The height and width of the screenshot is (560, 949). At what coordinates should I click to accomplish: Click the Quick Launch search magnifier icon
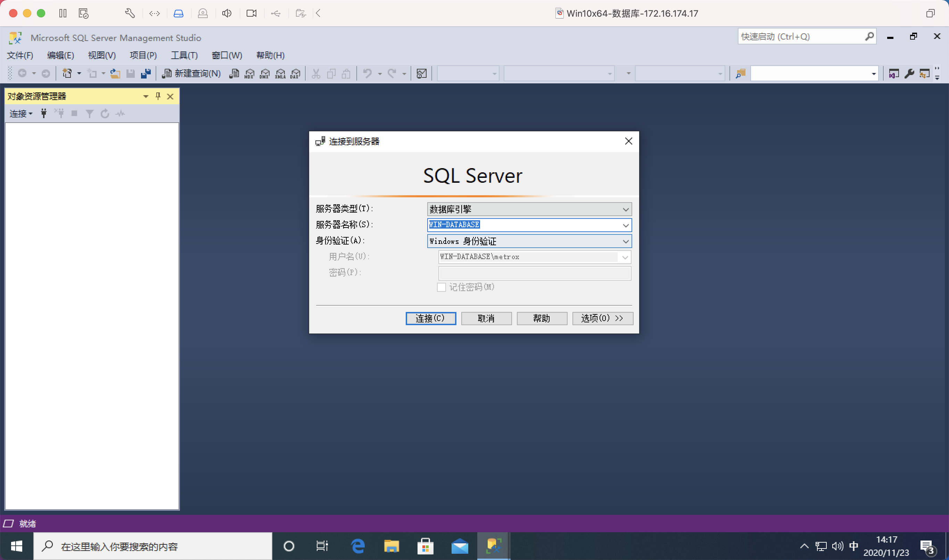869,36
